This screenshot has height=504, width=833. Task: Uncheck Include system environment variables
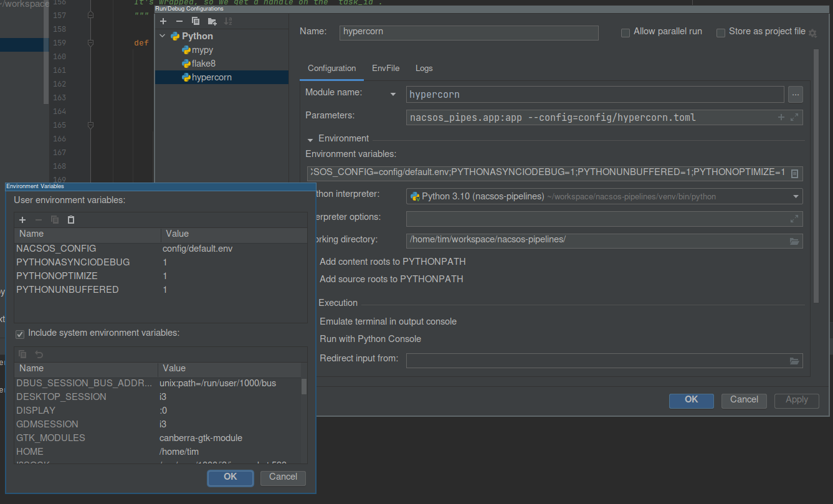tap(20, 334)
